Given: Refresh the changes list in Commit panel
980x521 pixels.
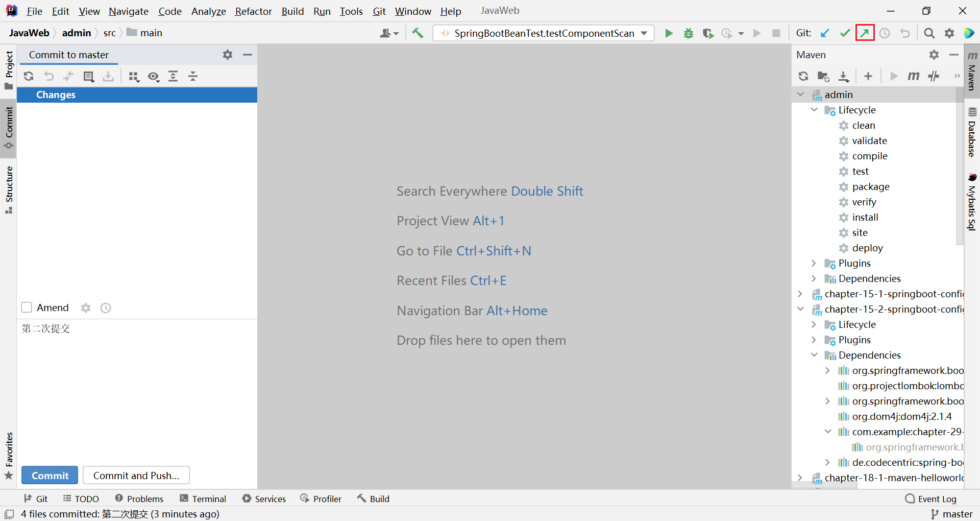Looking at the screenshot, I should (29, 77).
